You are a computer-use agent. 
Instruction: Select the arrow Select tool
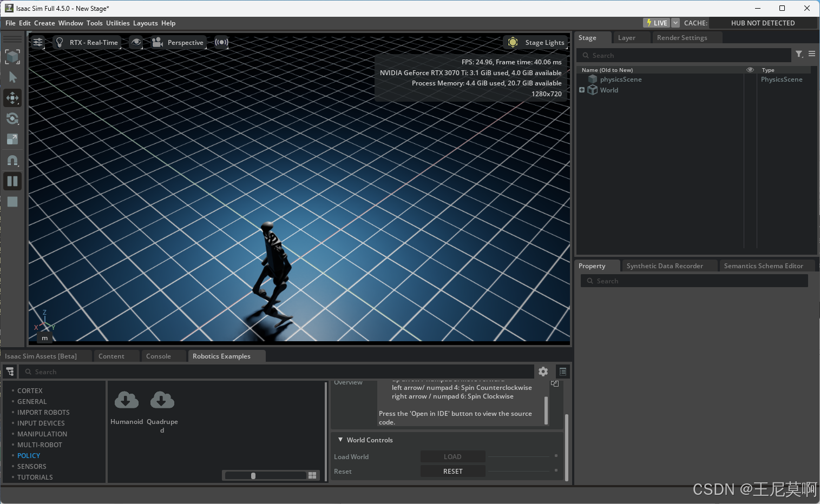point(12,77)
